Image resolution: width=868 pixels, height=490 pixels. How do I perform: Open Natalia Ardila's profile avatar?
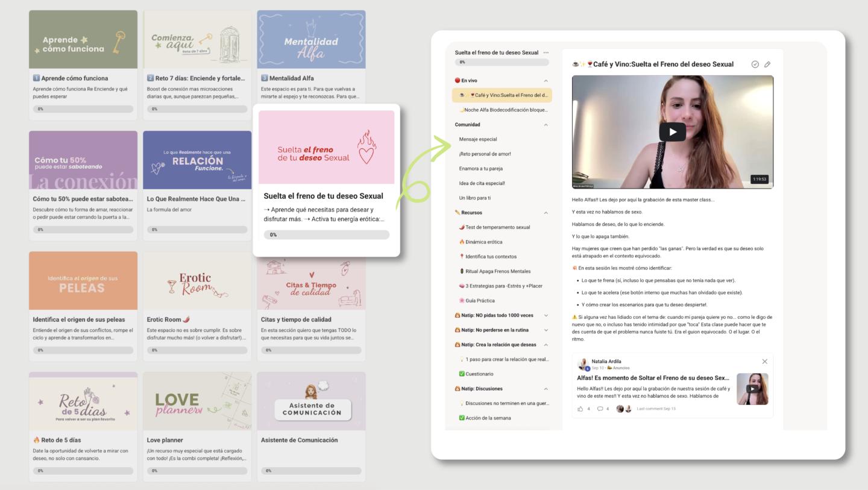tap(583, 364)
